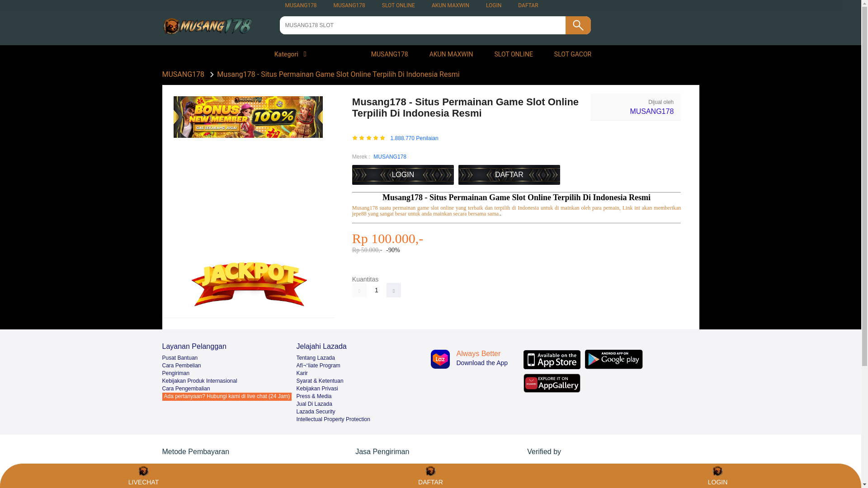
Task: Click the Google Play badge
Action: point(613,359)
